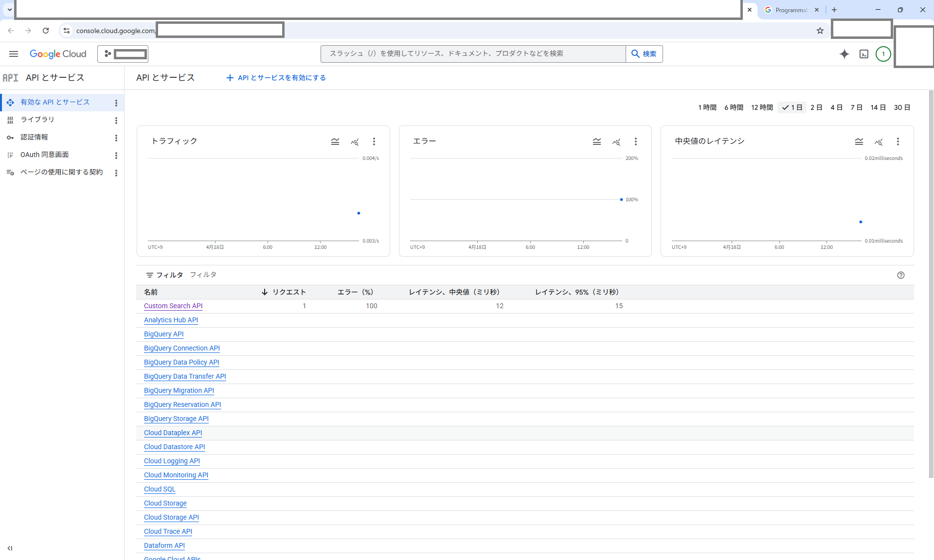Open more options for ライブラリ item
Image resolution: width=934 pixels, height=560 pixels.
coord(116,120)
